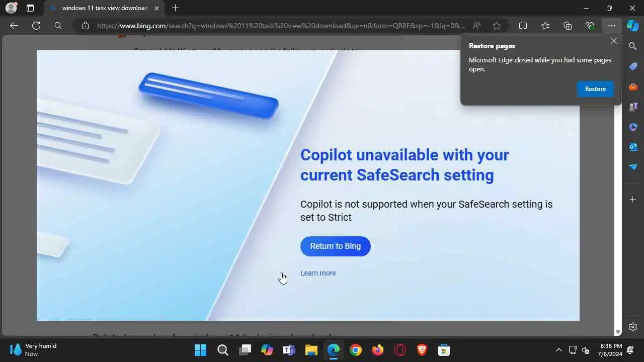Click the Restore button
644x362 pixels.
pyautogui.click(x=595, y=89)
